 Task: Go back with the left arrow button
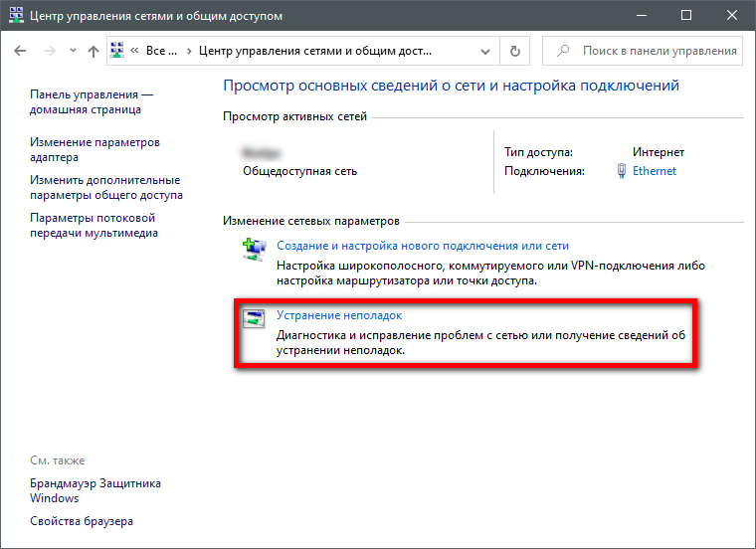(20, 51)
